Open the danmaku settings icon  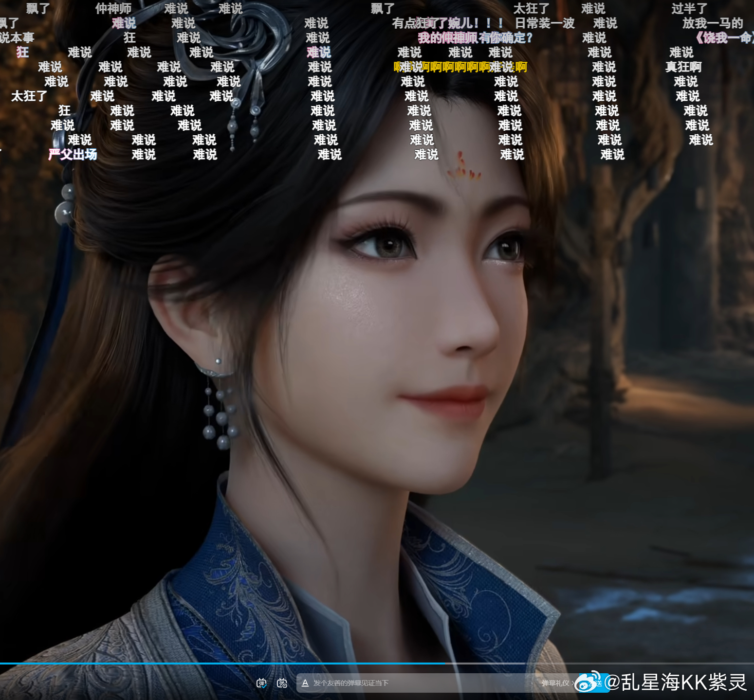coord(282,683)
